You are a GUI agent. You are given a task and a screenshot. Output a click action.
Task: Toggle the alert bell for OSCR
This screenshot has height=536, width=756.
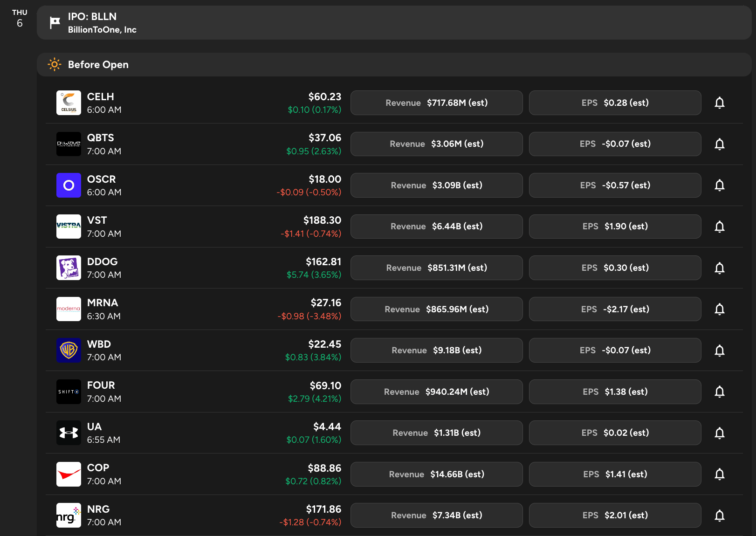[x=720, y=186]
